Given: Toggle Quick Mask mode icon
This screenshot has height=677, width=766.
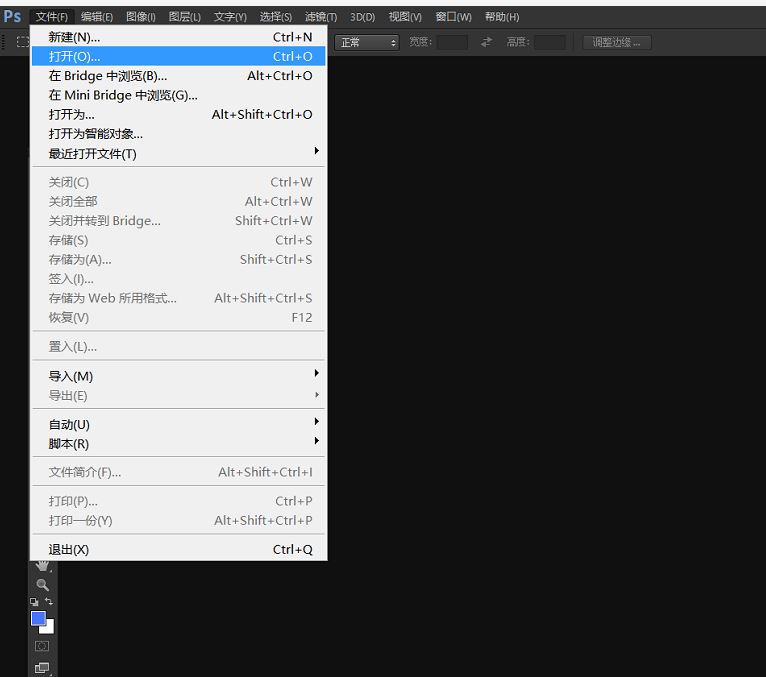Looking at the screenshot, I should tap(42, 646).
